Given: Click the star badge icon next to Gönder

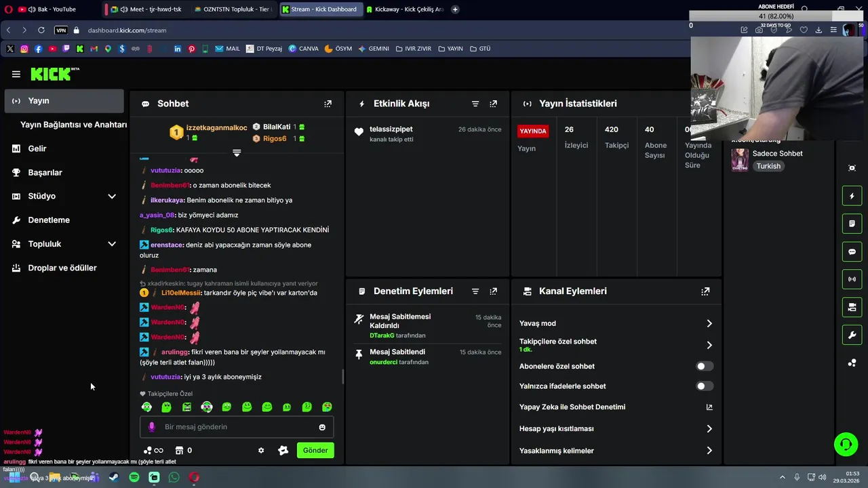Looking at the screenshot, I should click(x=283, y=451).
